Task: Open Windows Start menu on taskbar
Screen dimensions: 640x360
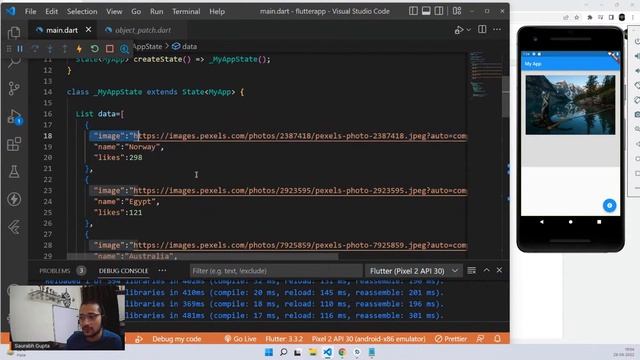Action: tap(269, 352)
